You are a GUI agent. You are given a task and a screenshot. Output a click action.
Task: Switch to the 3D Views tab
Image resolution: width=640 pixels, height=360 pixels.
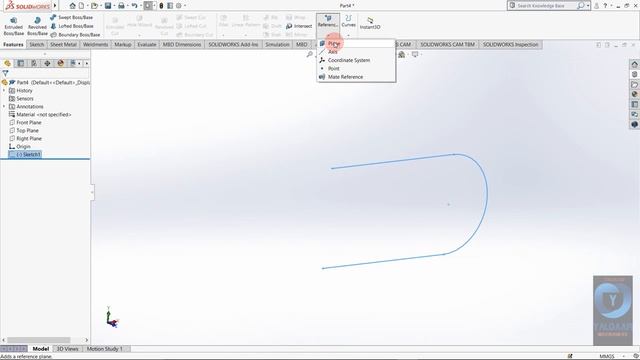pyautogui.click(x=67, y=349)
